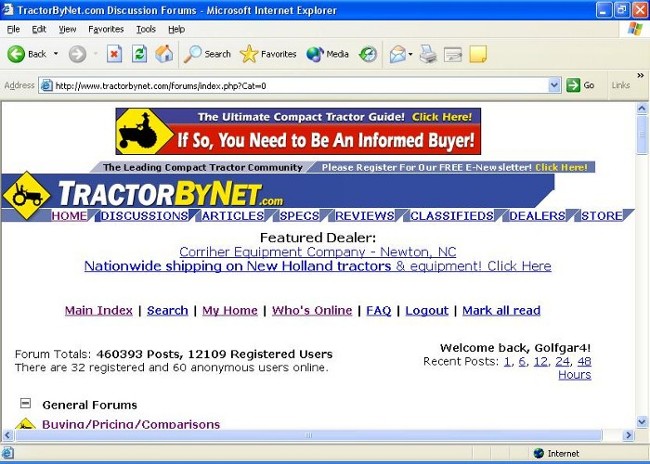Open the Buying/Pricing/Comparisons forum

(x=131, y=424)
